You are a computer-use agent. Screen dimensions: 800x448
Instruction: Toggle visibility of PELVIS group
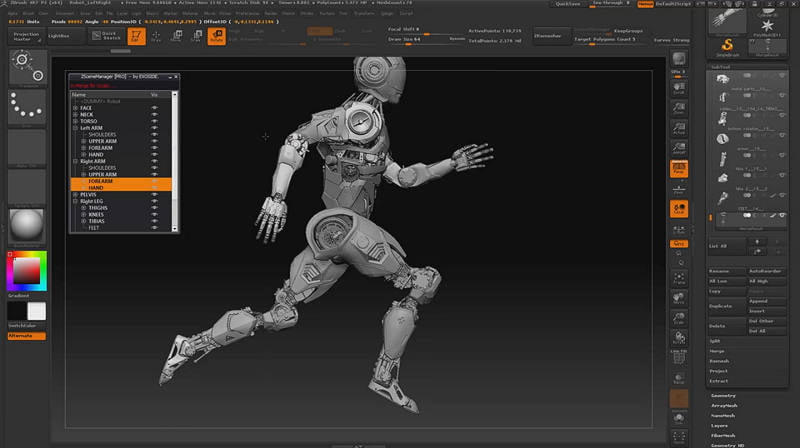click(155, 193)
